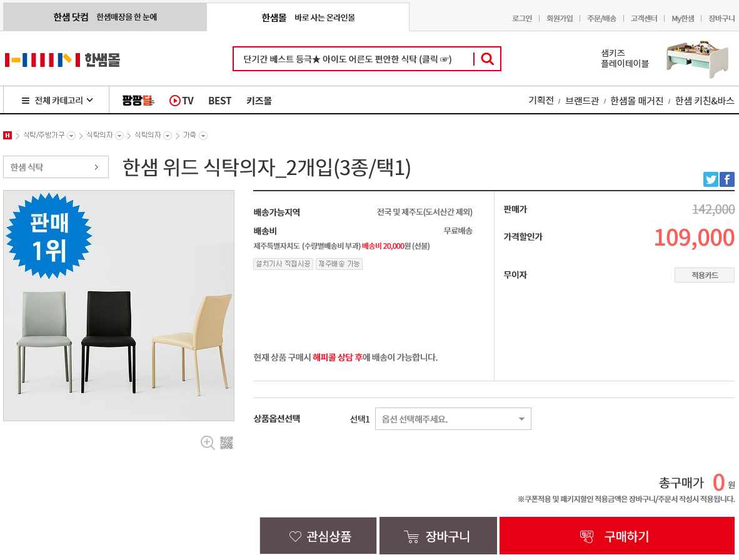Open 옵션 선택해주세요 option dropdown

(453, 419)
